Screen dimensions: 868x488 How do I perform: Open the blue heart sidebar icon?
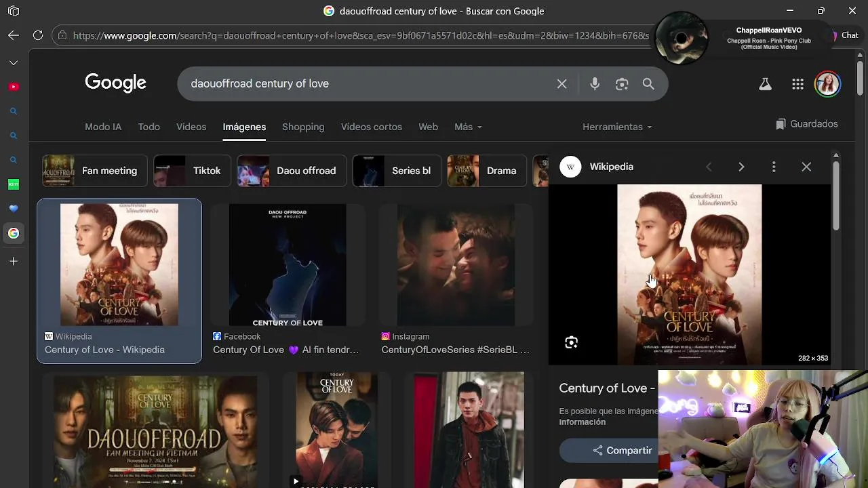pos(14,209)
